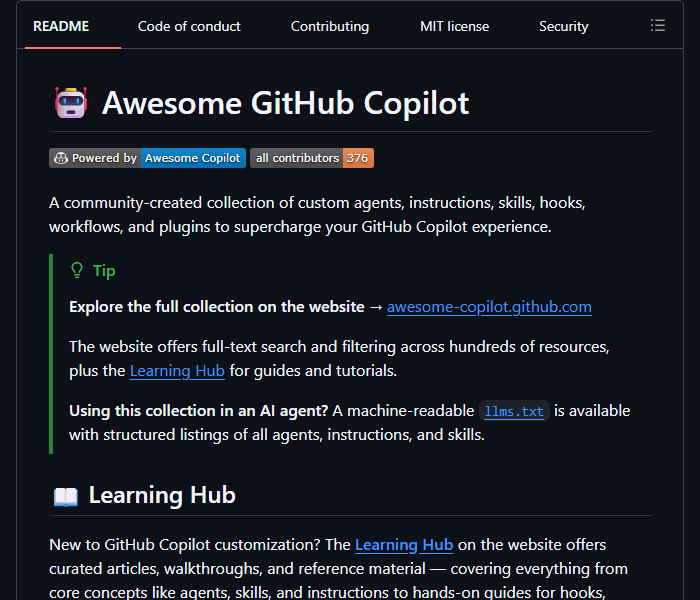
Task: Click the text 'Using this collection in an AI agent?'
Action: point(199,411)
